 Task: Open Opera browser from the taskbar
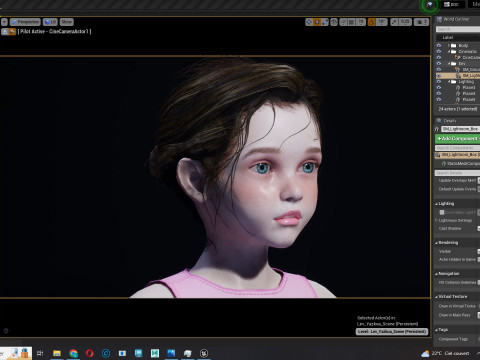pyautogui.click(x=90, y=353)
